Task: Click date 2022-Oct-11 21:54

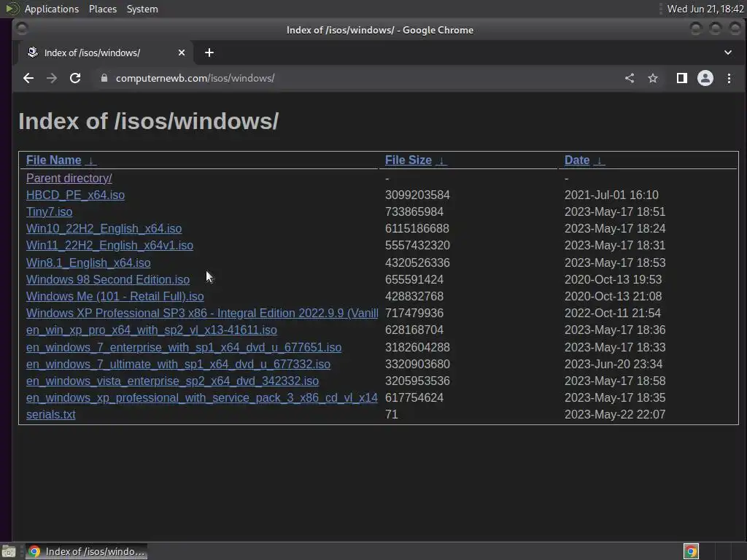Action: 613,314
